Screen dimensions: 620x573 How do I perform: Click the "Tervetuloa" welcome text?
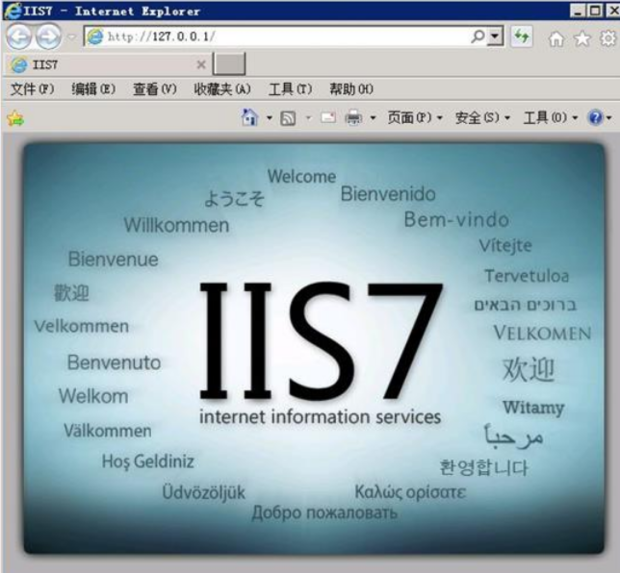(x=527, y=276)
